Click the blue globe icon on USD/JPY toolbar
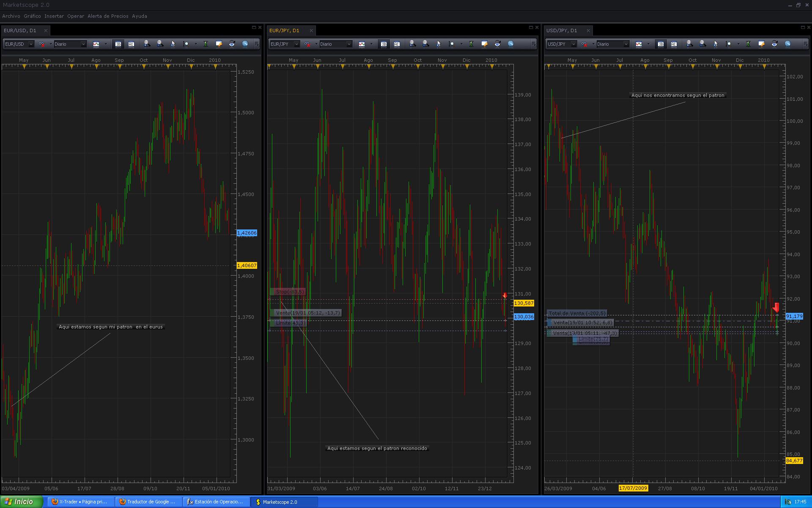The width and height of the screenshot is (812, 508). tap(787, 44)
